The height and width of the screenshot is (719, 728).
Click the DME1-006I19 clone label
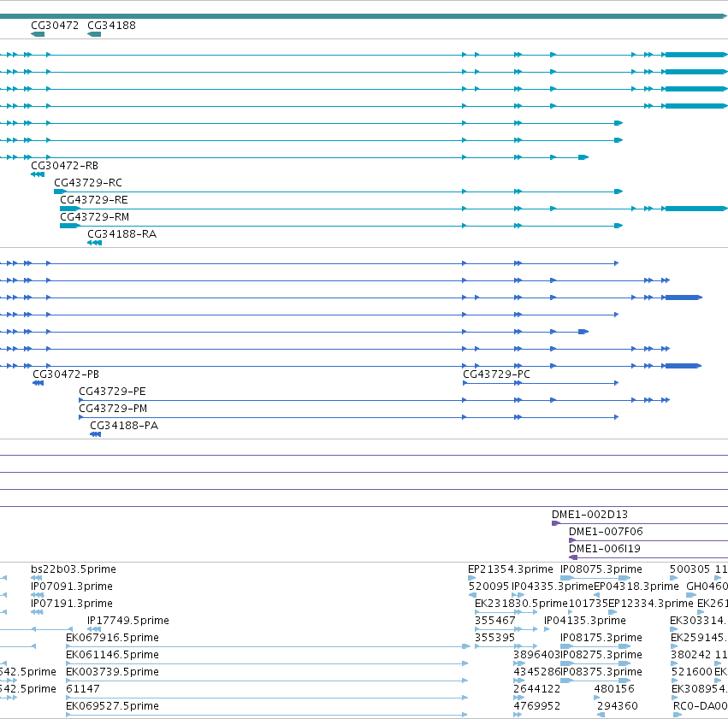coord(605,549)
